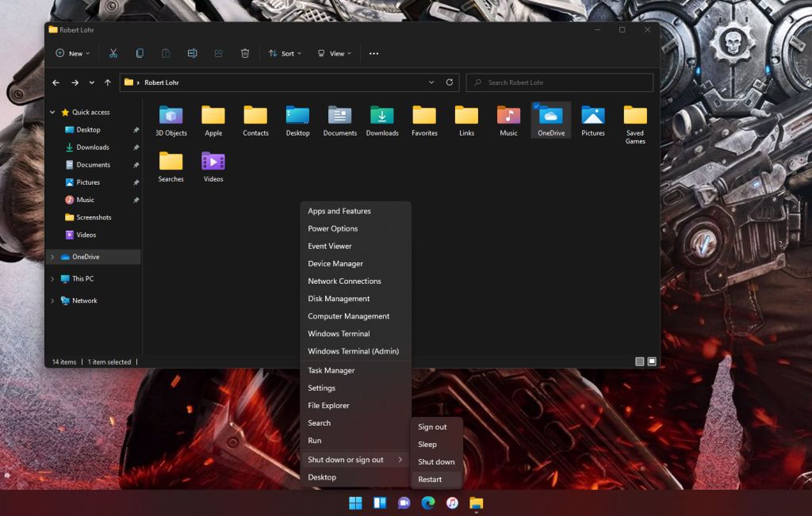Open the Videos folder in main pane
The height and width of the screenshot is (516, 812).
click(x=213, y=162)
